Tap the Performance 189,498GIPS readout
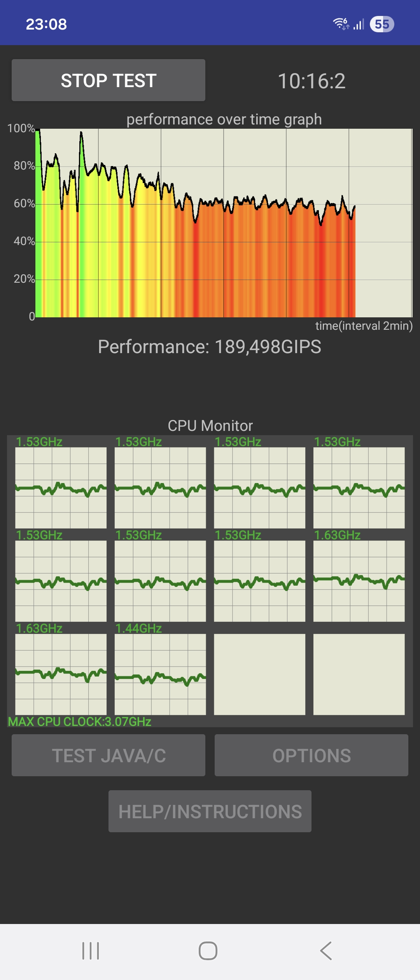The width and height of the screenshot is (420, 980). point(210,346)
